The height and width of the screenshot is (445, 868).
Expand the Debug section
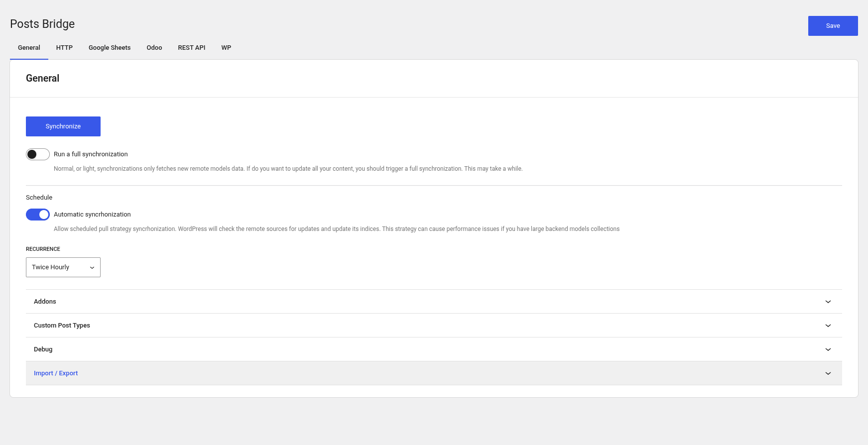coord(43,349)
